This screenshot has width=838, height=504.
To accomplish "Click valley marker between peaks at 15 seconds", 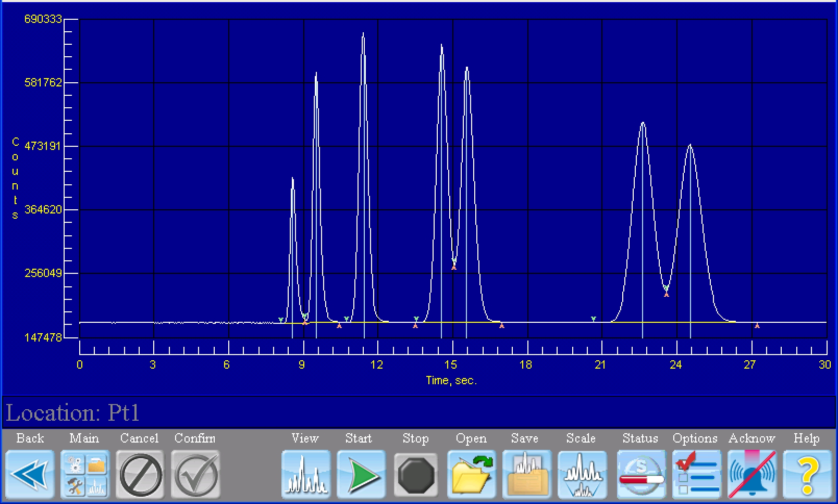I will pos(454,264).
